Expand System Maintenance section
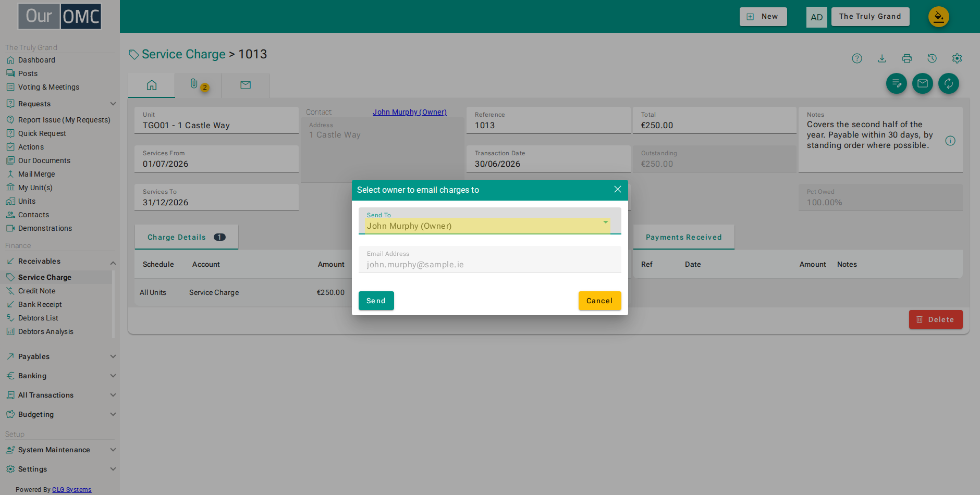 (x=60, y=450)
